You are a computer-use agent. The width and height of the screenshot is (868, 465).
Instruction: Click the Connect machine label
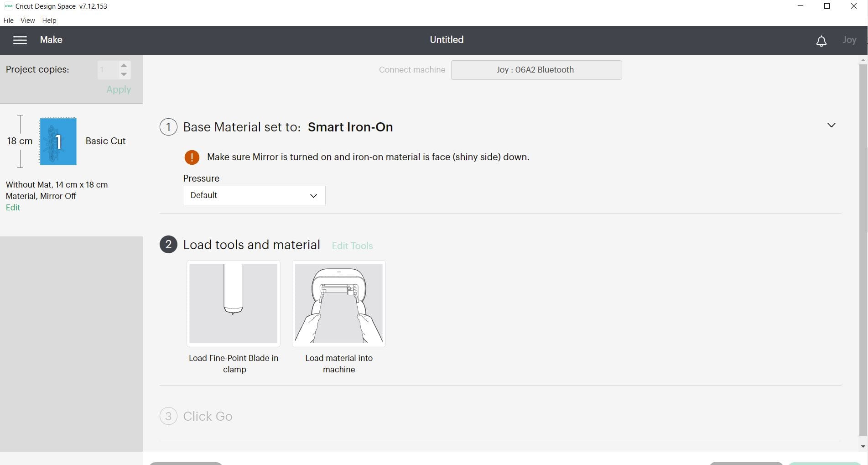click(412, 70)
